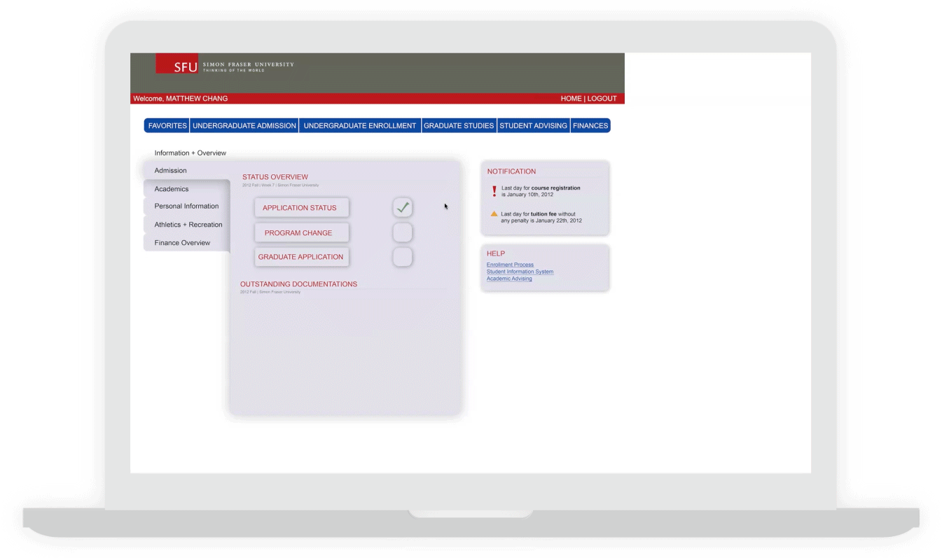Click the orange warning triangle icon

coord(494,214)
